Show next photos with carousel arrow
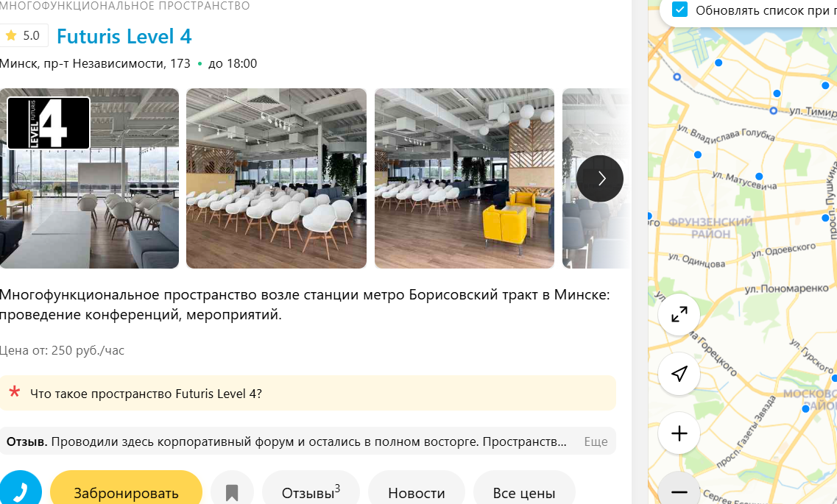This screenshot has height=504, width=837. [x=599, y=178]
